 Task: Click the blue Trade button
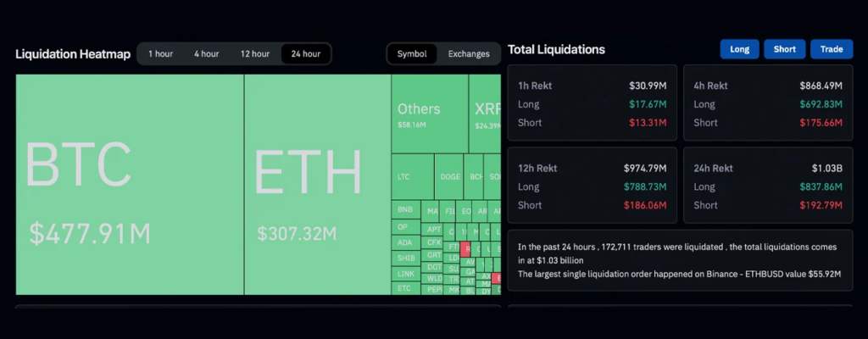point(832,49)
